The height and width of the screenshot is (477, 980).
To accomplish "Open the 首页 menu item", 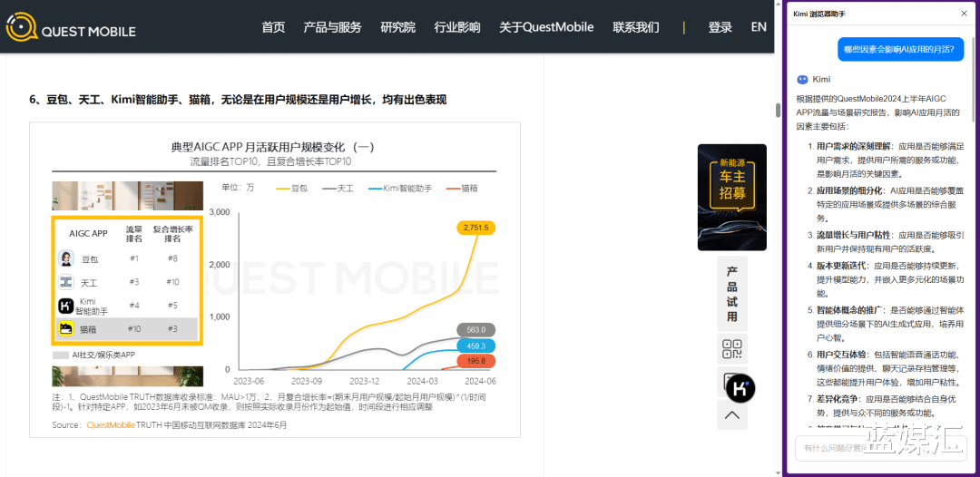I will point(273,27).
